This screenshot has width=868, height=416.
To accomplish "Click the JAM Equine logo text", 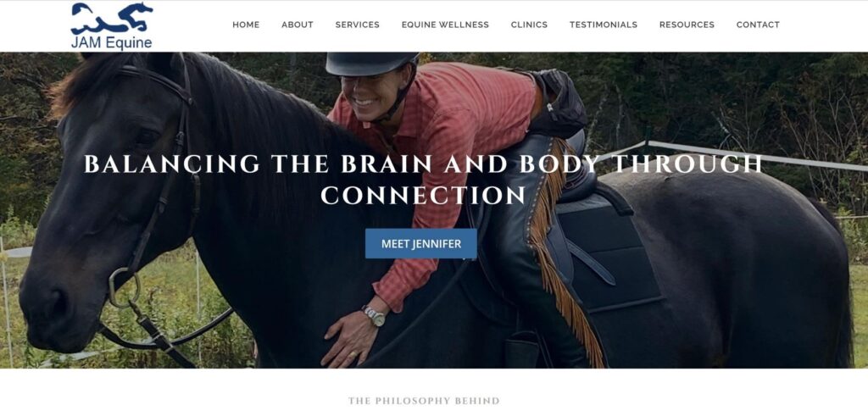I will [x=111, y=42].
